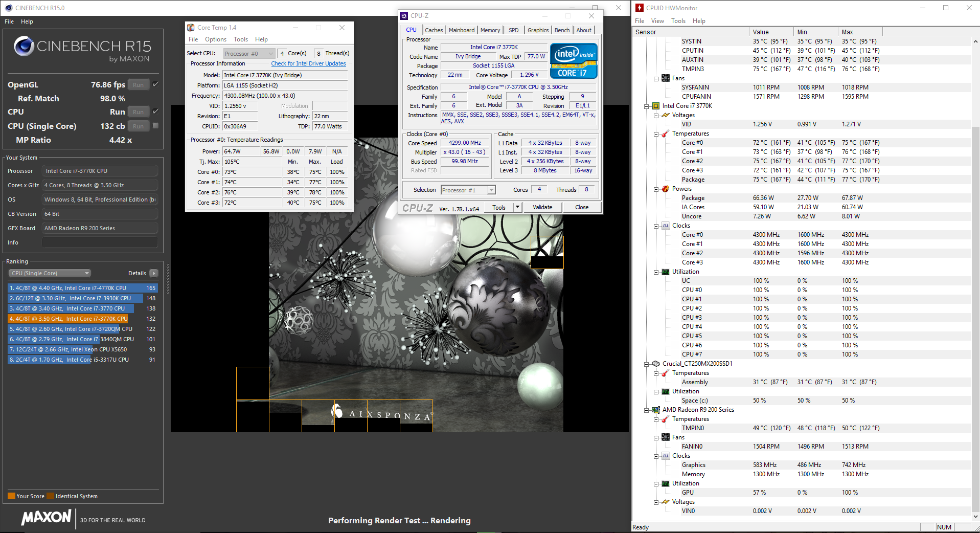980x533 pixels.
Task: Click the Cinebench title bar app icon
Action: (x=8, y=8)
